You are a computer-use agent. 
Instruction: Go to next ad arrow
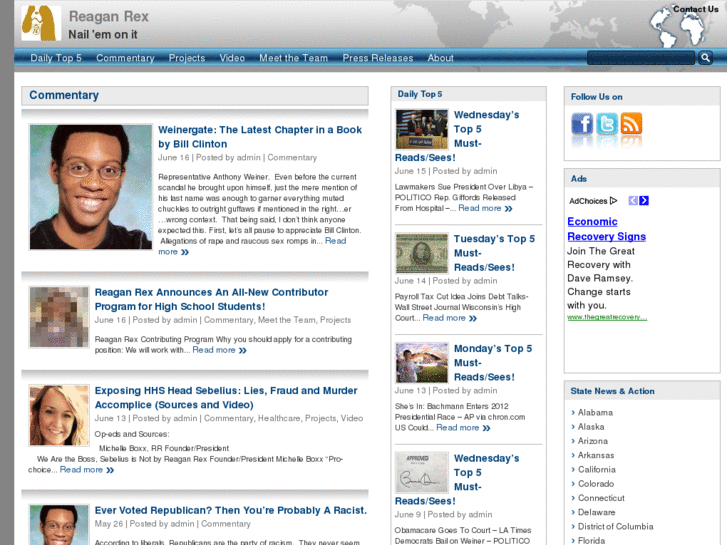[644, 200]
